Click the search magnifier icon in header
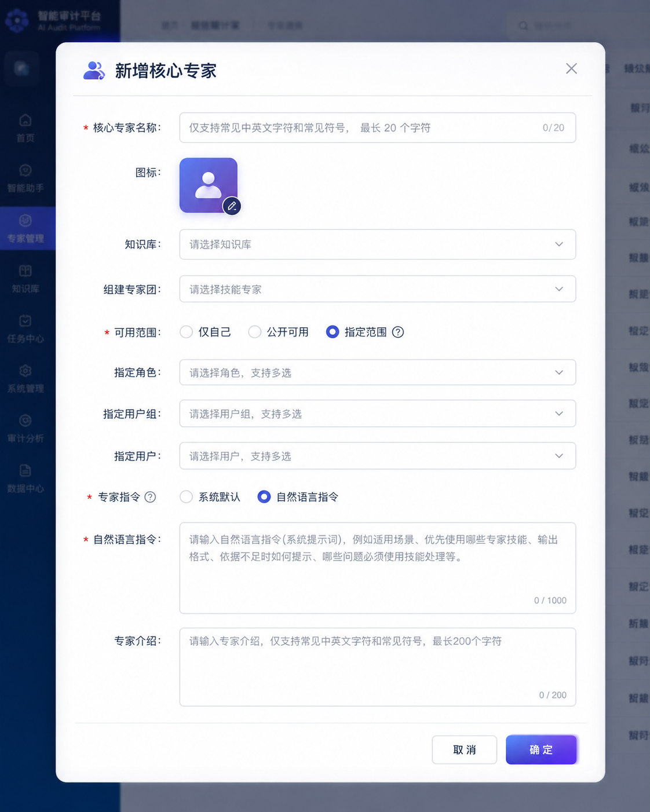 pyautogui.click(x=523, y=26)
